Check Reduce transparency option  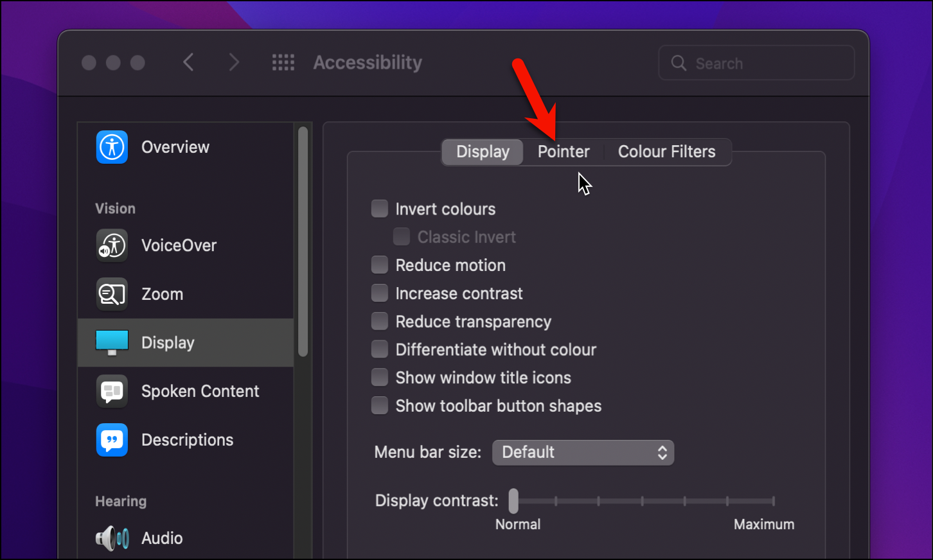coord(380,321)
